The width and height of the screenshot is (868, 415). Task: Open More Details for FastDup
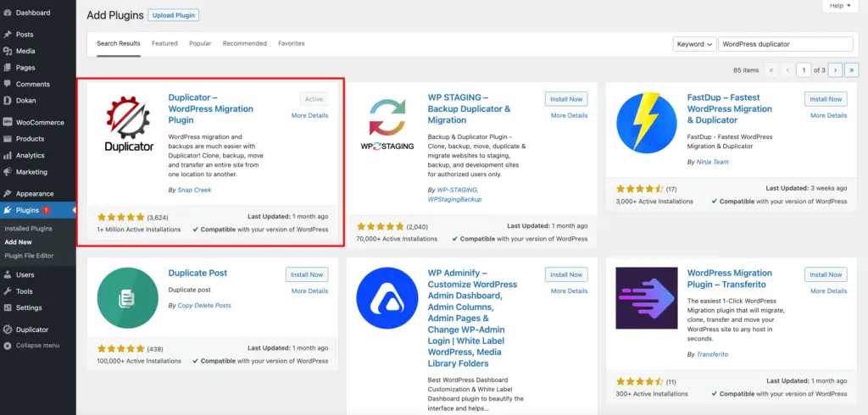(829, 116)
